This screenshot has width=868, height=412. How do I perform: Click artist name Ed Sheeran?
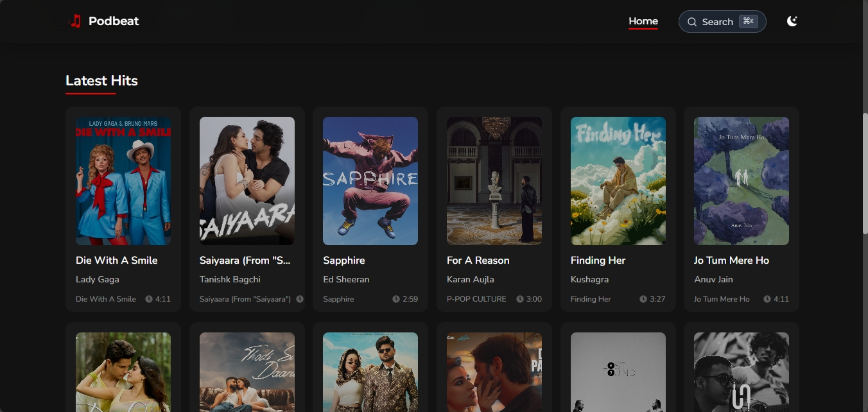click(x=346, y=280)
